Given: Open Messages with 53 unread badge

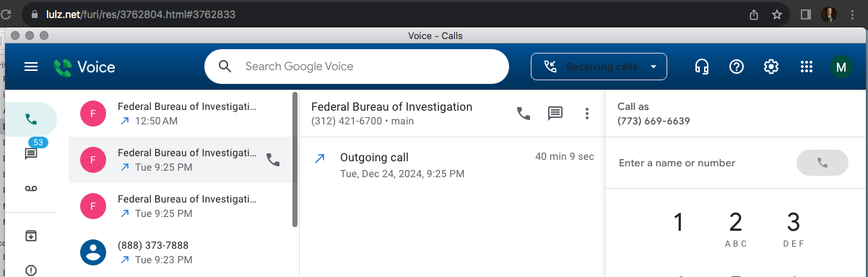Looking at the screenshot, I should 31,152.
